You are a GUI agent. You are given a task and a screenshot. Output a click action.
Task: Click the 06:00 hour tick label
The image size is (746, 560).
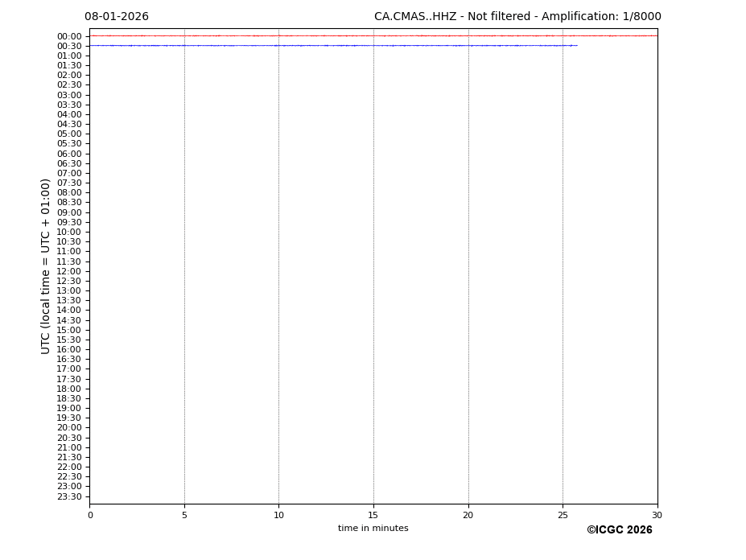tap(68, 154)
